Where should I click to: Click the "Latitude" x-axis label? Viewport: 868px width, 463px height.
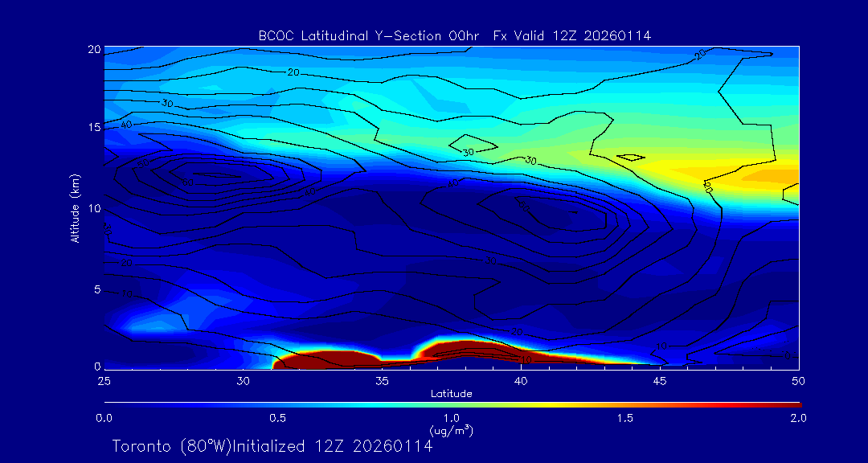451,394
